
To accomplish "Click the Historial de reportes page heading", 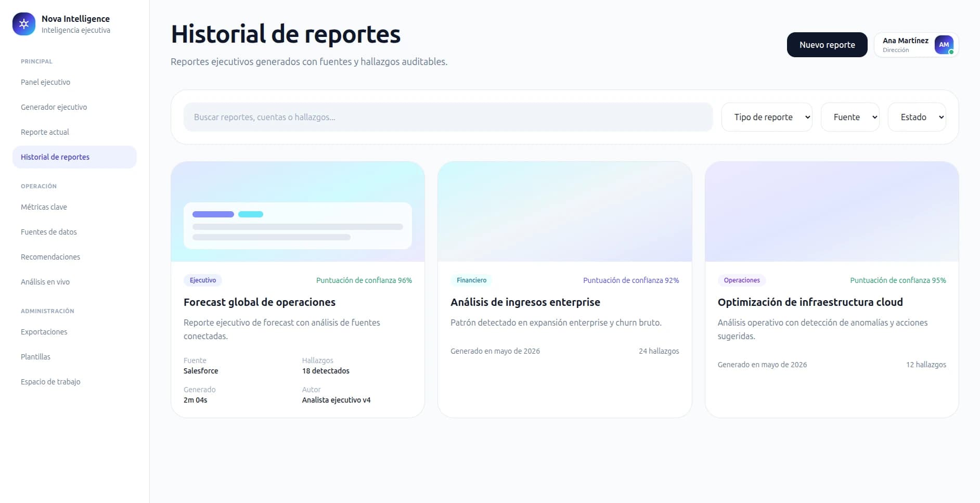I will (286, 34).
